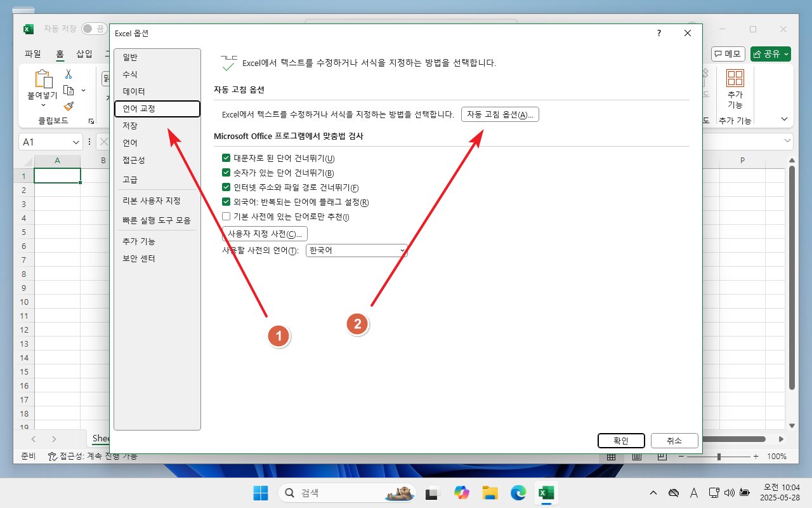Screen dimensions: 812x508
Task: Click the zoom slider handle
Action: click(719, 457)
